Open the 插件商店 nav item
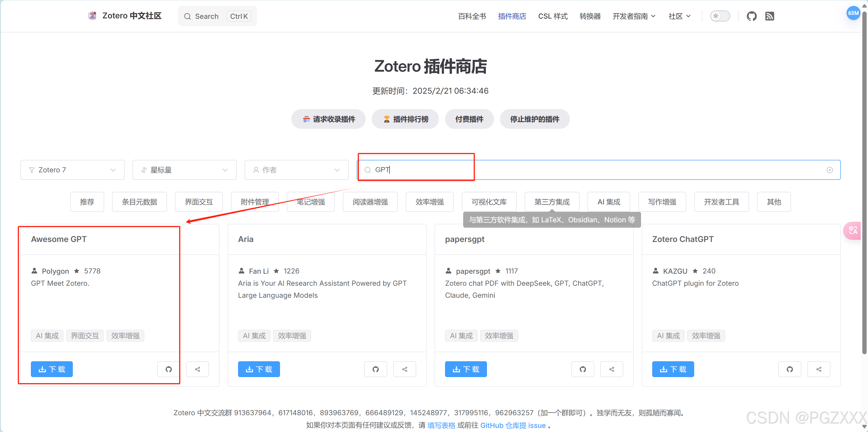The height and width of the screenshot is (432, 868). click(512, 16)
